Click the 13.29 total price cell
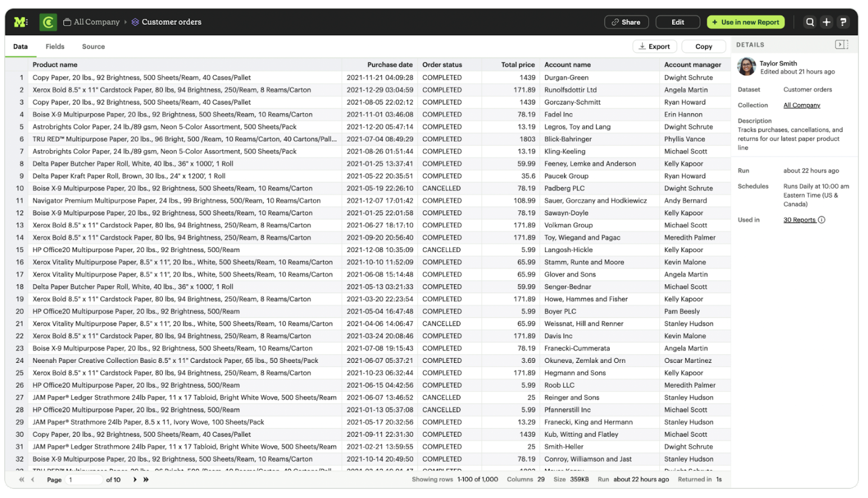 (510, 422)
